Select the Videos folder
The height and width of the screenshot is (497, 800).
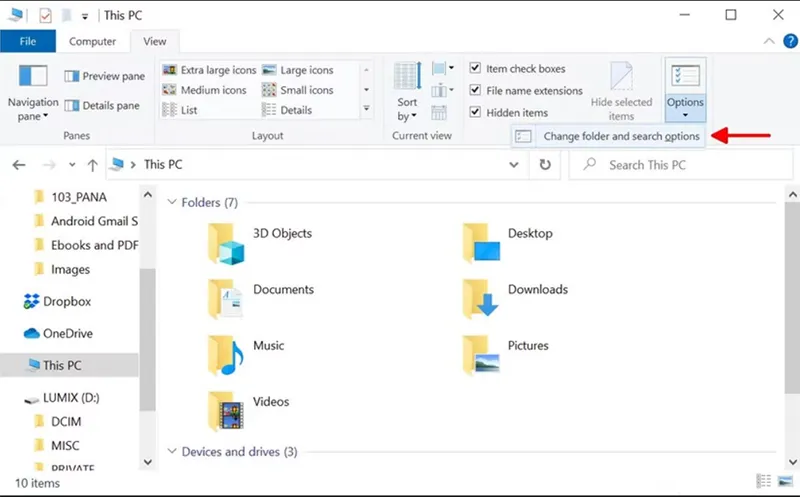248,412
